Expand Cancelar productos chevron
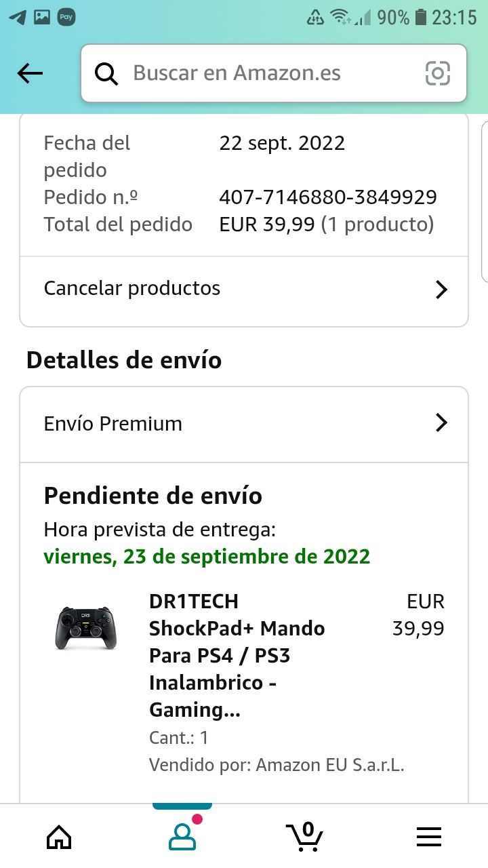This screenshot has height=868, width=488. click(441, 290)
